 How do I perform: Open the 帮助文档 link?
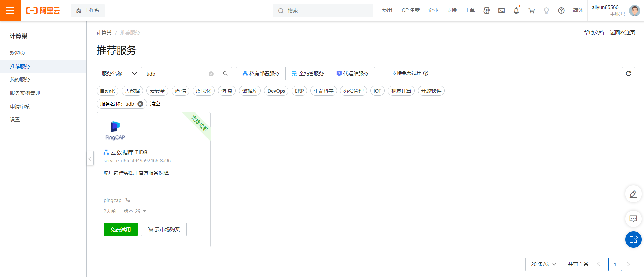coord(594,33)
